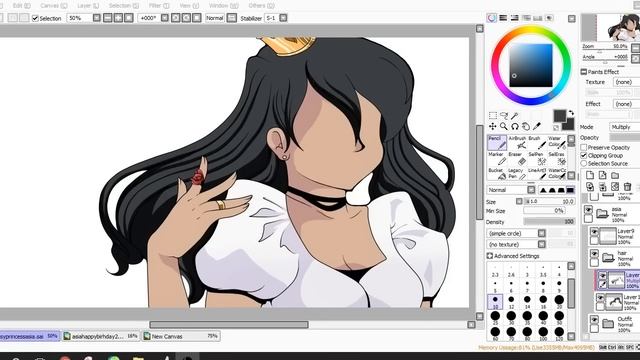This screenshot has width=640, height=360.
Task: Create a new layer folder
Action: pyautogui.click(x=615, y=176)
